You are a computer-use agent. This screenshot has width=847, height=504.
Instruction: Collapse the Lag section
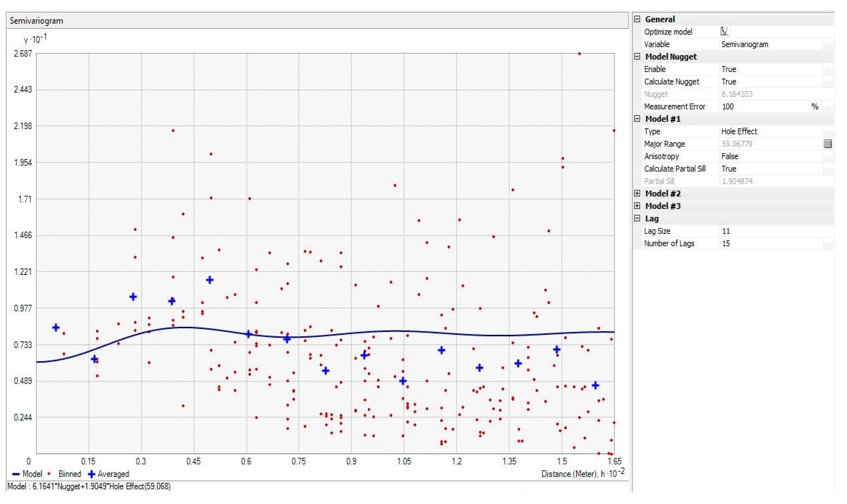637,218
